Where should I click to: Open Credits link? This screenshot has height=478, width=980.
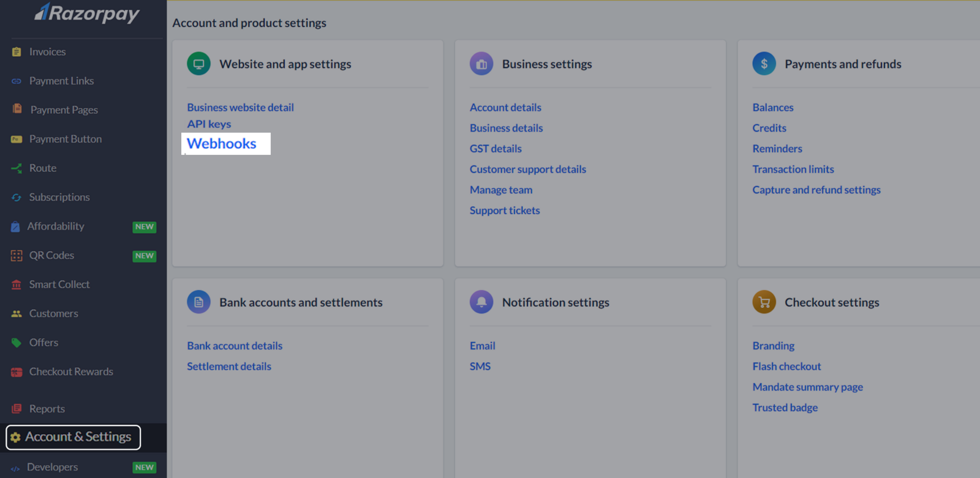point(769,128)
